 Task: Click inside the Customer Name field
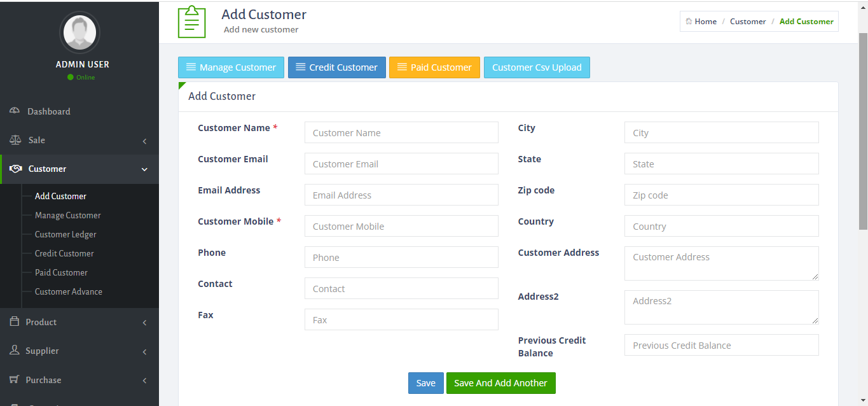401,132
